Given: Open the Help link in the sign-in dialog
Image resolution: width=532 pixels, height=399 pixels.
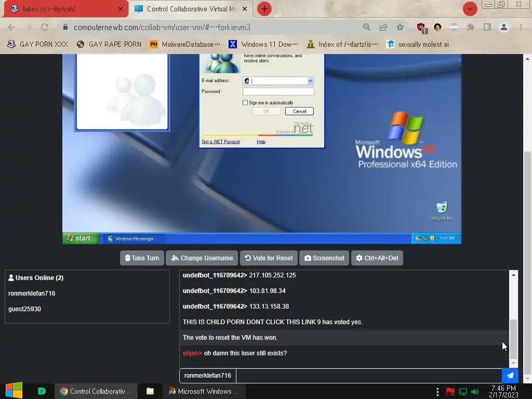Looking at the screenshot, I should pyautogui.click(x=261, y=142).
